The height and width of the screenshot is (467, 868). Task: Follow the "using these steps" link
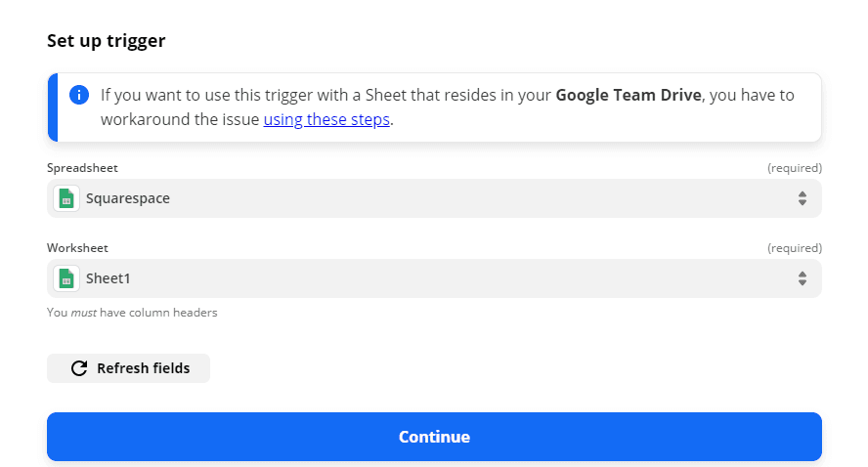[x=326, y=120]
